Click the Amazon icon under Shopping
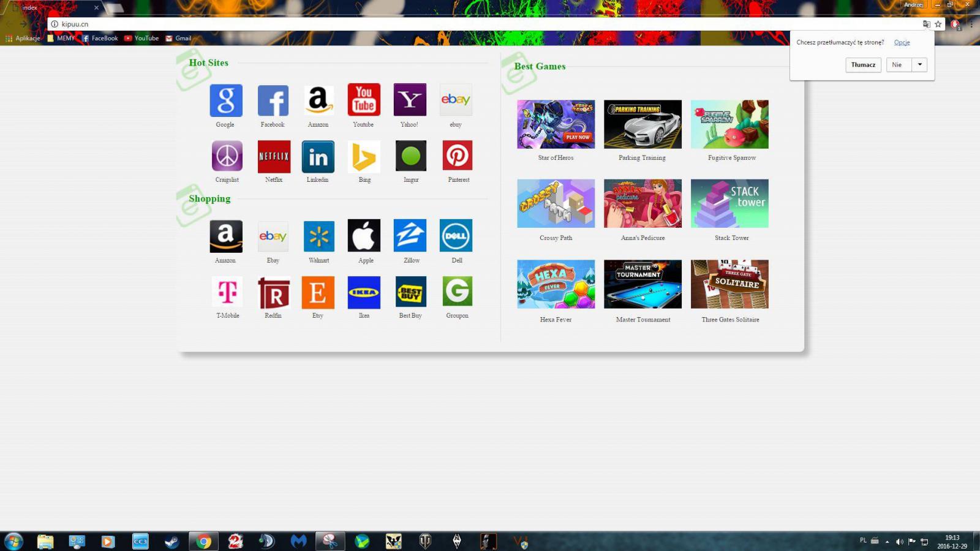Screen dimensions: 980x551 (x=226, y=236)
